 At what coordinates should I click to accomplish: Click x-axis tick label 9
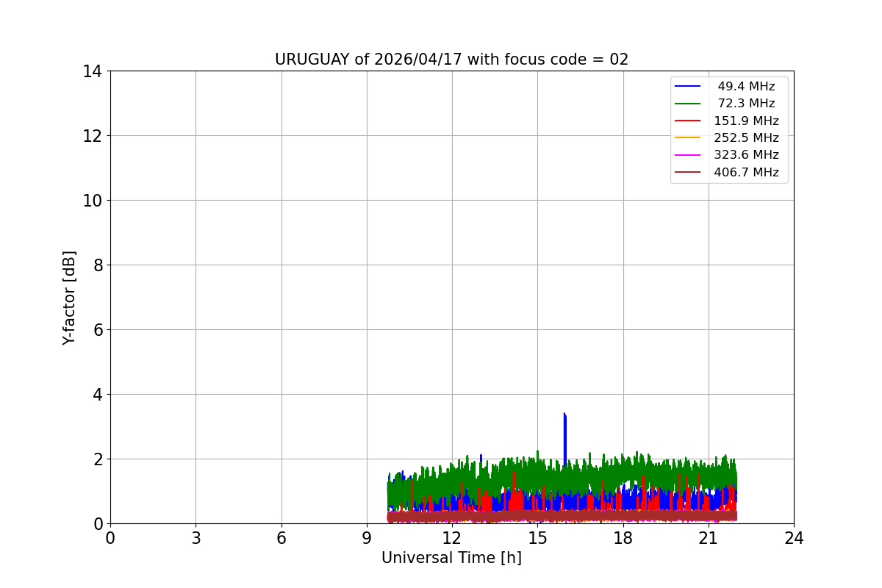(367, 539)
